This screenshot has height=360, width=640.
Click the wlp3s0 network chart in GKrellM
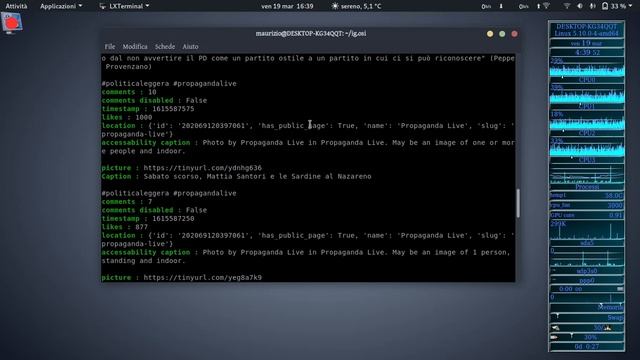point(587,257)
